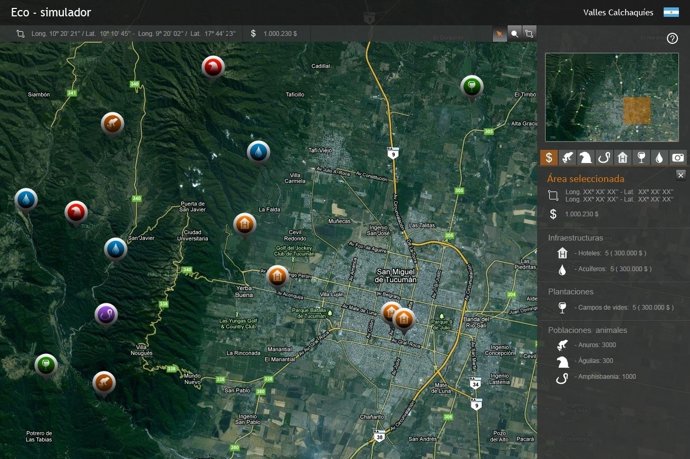
Task: Select the Hoteles infrastructure entry
Action: tap(610, 253)
